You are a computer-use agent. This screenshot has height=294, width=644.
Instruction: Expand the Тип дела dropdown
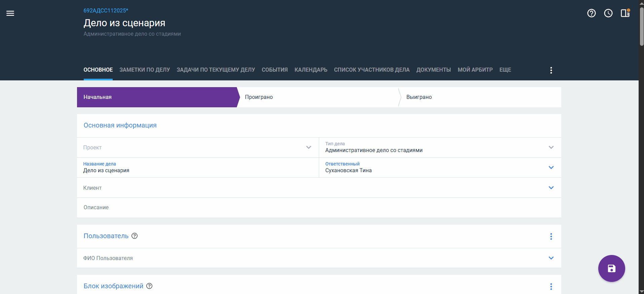tap(551, 147)
